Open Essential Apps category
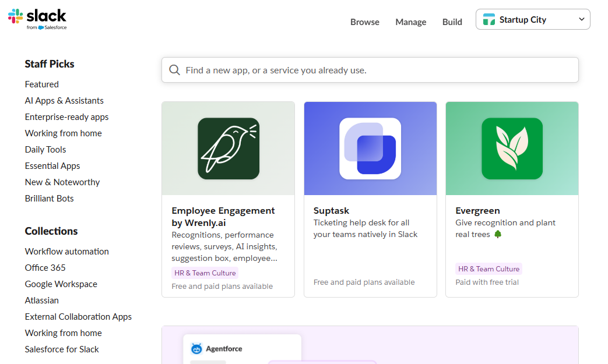 point(52,166)
